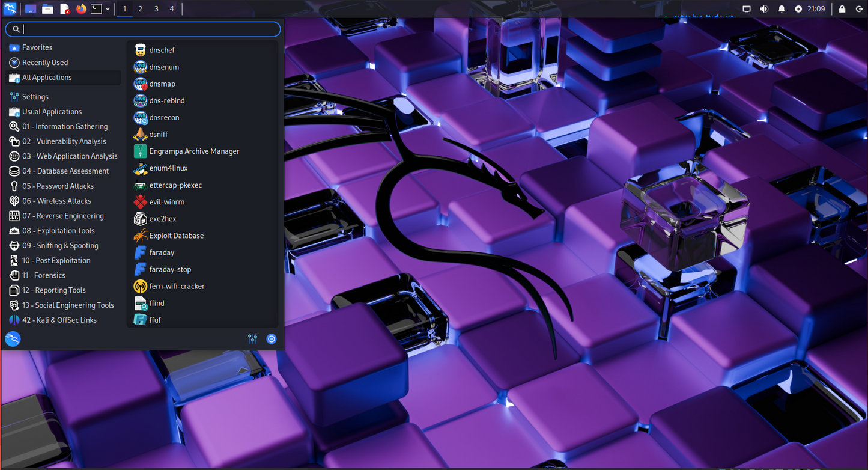The height and width of the screenshot is (470, 868).
Task: Launch Firefox from the top panel
Action: pyautogui.click(x=82, y=9)
